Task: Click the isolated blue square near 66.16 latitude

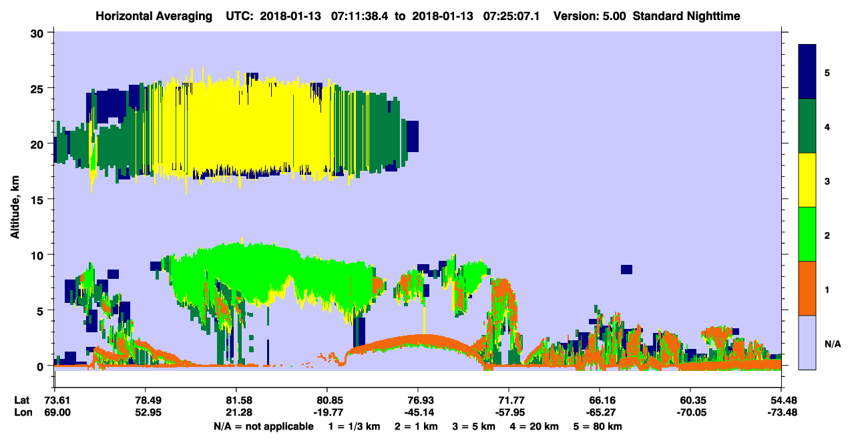Action: 626,270
